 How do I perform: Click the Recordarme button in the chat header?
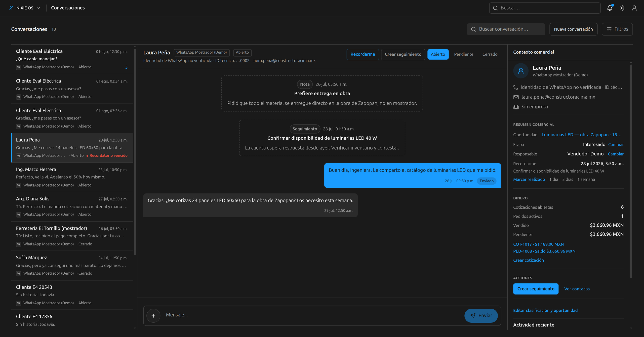(363, 54)
